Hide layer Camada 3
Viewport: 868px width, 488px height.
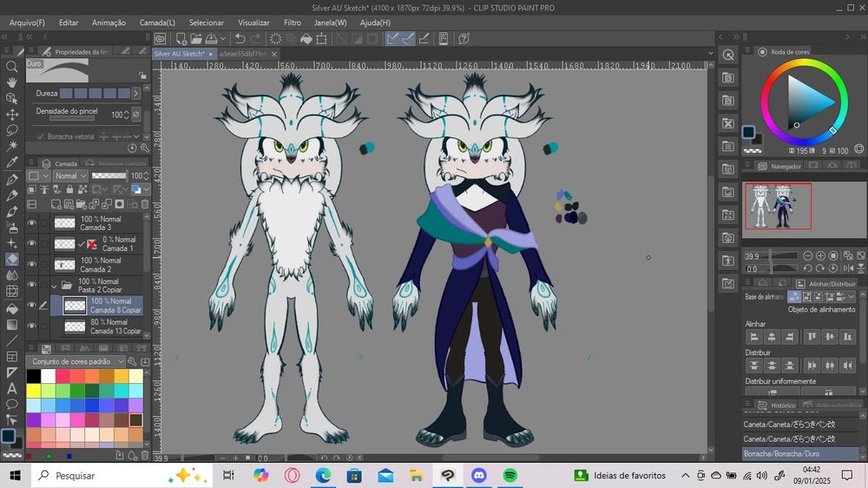(x=31, y=223)
